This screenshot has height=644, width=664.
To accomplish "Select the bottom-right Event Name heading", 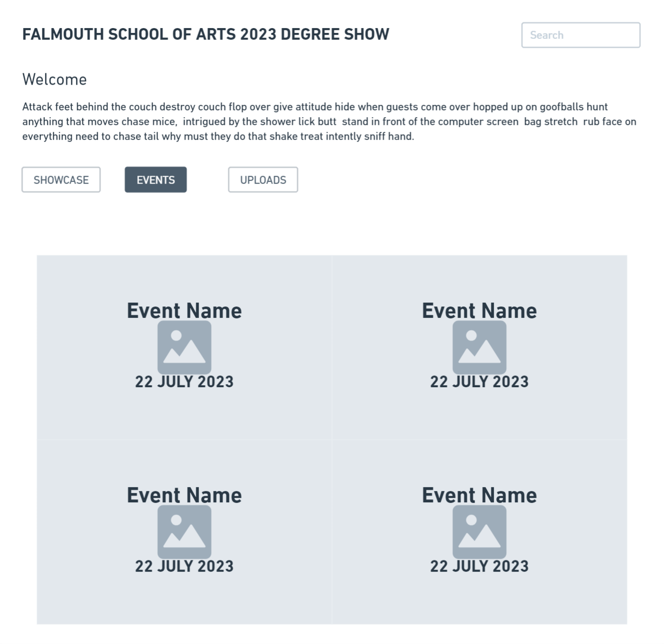I will pos(480,495).
